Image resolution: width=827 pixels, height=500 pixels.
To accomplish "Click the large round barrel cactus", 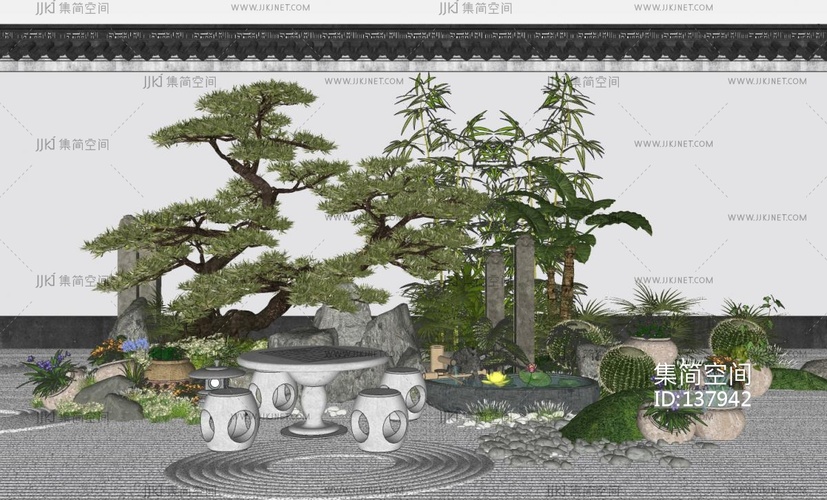I will tap(627, 369).
